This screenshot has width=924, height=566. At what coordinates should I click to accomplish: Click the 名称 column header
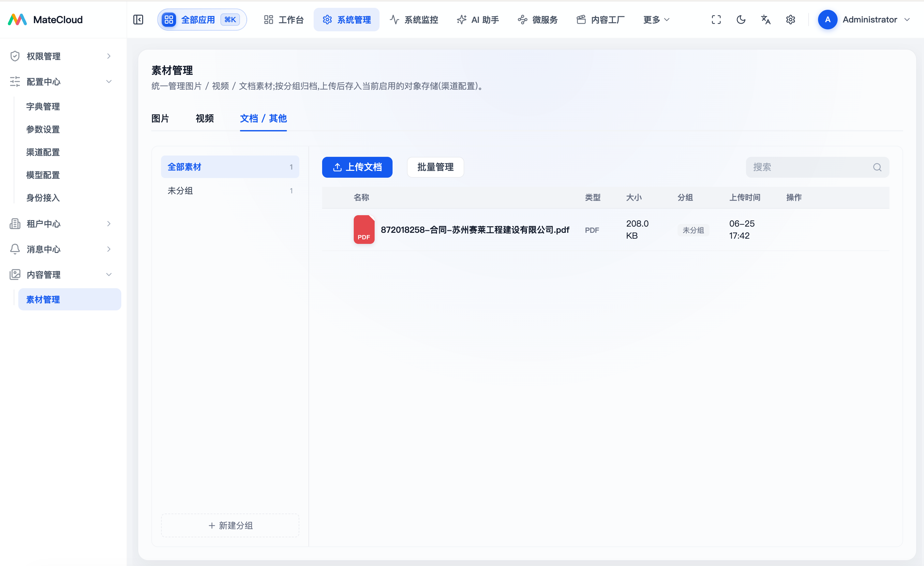click(x=361, y=197)
